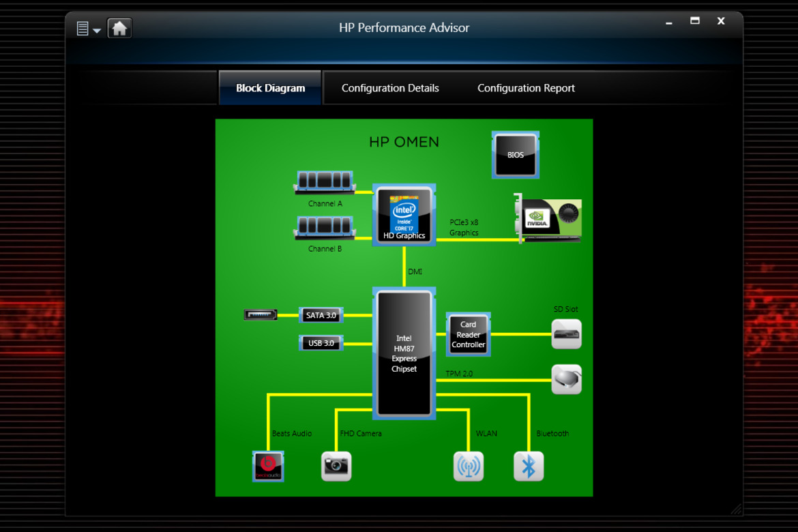798x532 pixels.
Task: Click the SATA 3.0 connector block
Action: coord(321,315)
